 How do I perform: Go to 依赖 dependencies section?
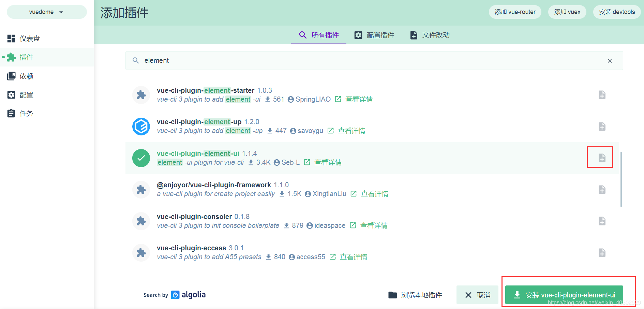tap(47, 76)
